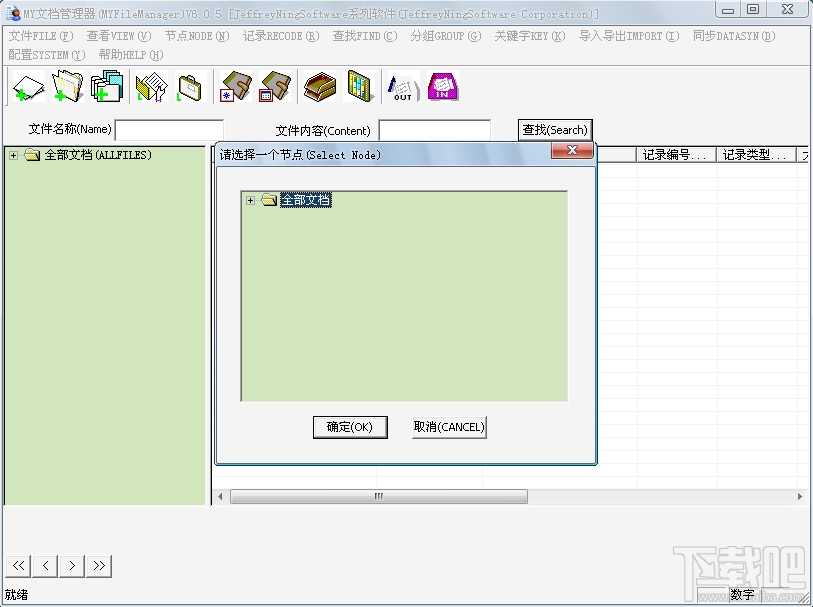
Task: Select the book stack toolbar icon
Action: click(x=318, y=87)
